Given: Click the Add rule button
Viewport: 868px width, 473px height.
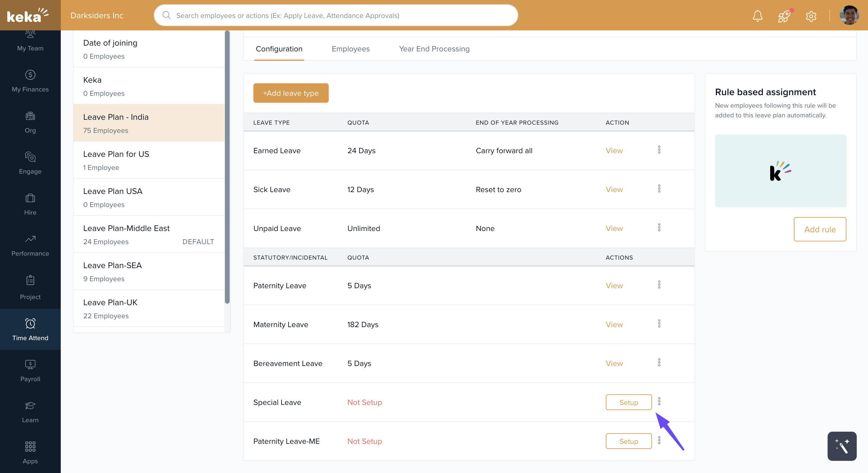Looking at the screenshot, I should click(x=819, y=229).
